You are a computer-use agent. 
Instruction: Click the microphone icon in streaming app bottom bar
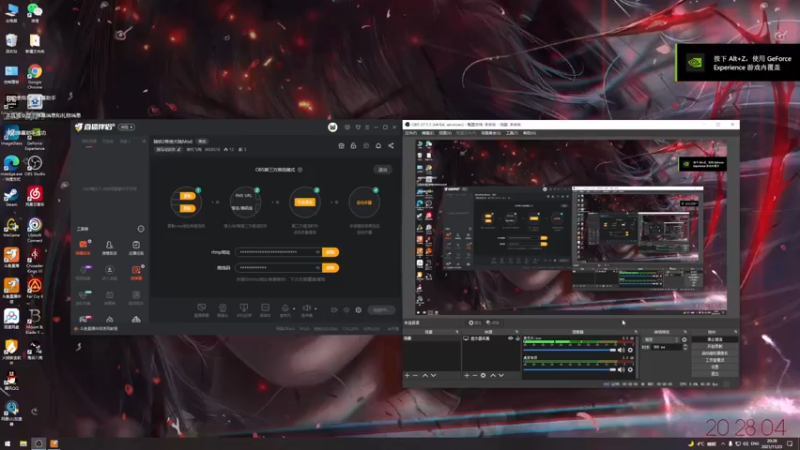[285, 308]
